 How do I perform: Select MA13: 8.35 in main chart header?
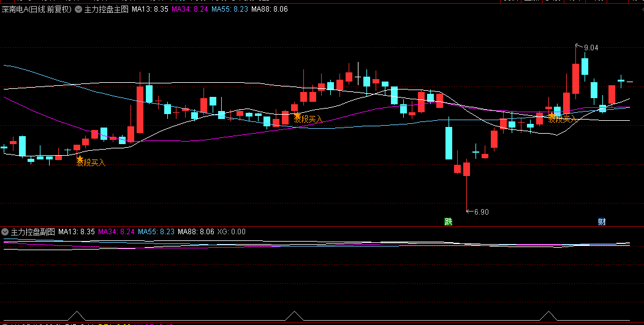[150, 9]
